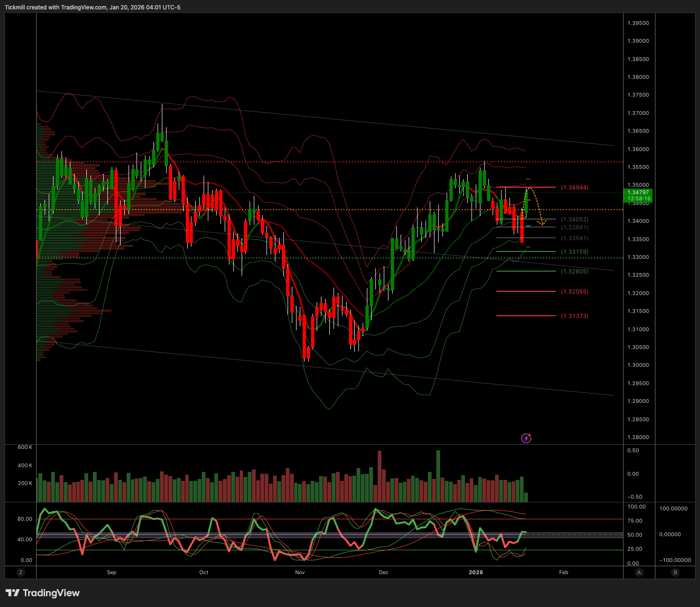
Task: Click the tallest red volume bar
Action: pos(380,476)
